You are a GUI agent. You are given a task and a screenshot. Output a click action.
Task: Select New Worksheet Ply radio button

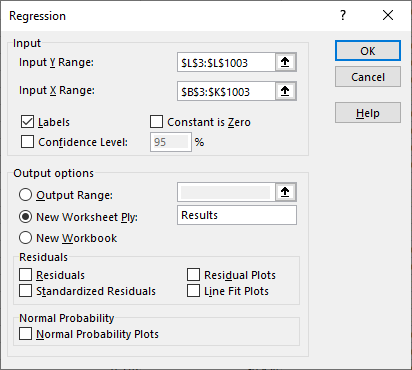pos(26,217)
